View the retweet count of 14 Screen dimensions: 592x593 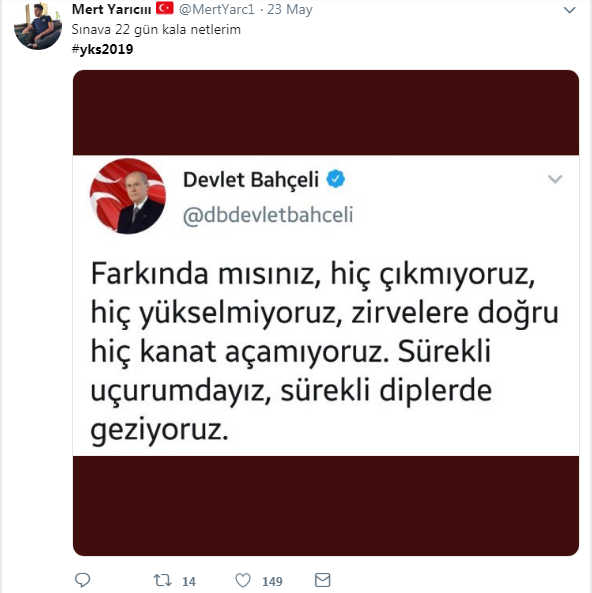tap(189, 581)
